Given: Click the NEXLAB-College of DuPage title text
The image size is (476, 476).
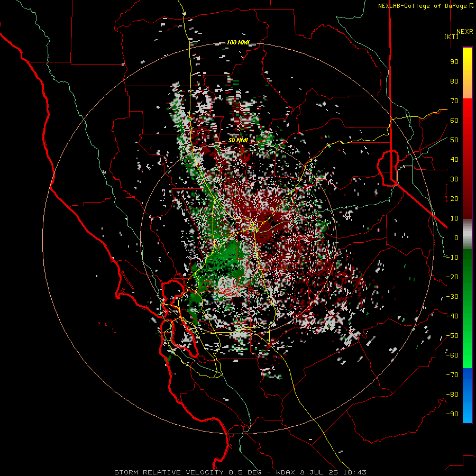Looking at the screenshot, I should point(423,6).
